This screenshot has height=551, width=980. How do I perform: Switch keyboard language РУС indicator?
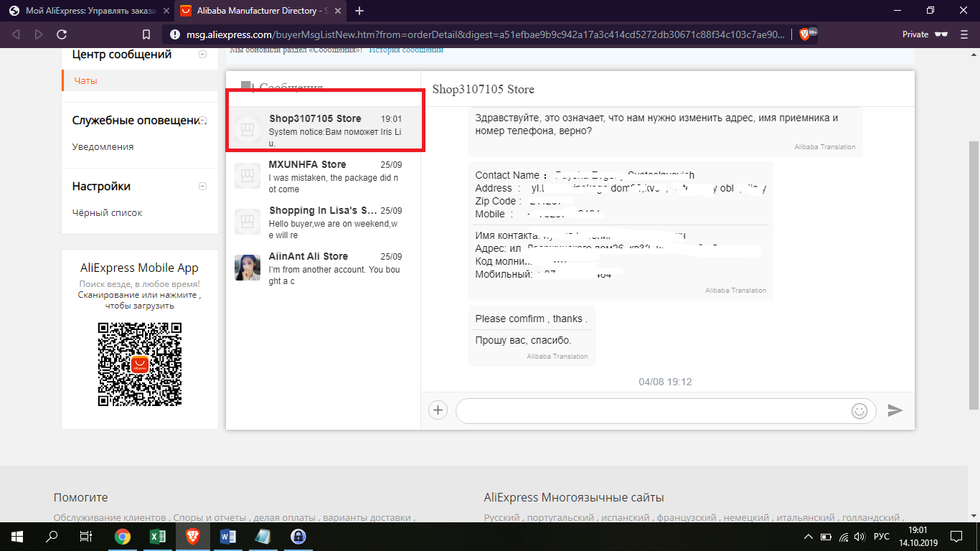882,537
